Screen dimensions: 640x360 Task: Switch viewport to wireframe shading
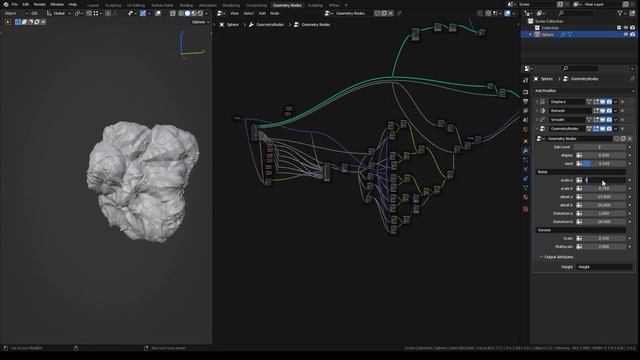tap(181, 13)
